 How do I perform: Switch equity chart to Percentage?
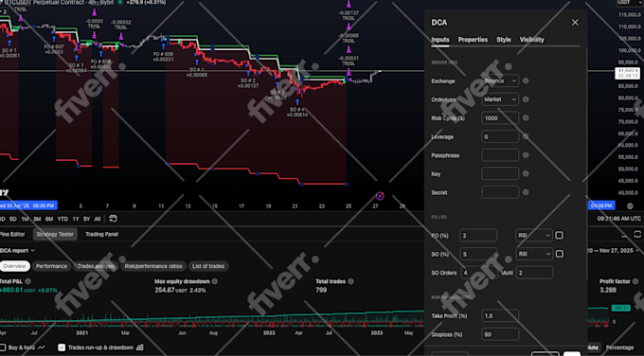point(619,347)
